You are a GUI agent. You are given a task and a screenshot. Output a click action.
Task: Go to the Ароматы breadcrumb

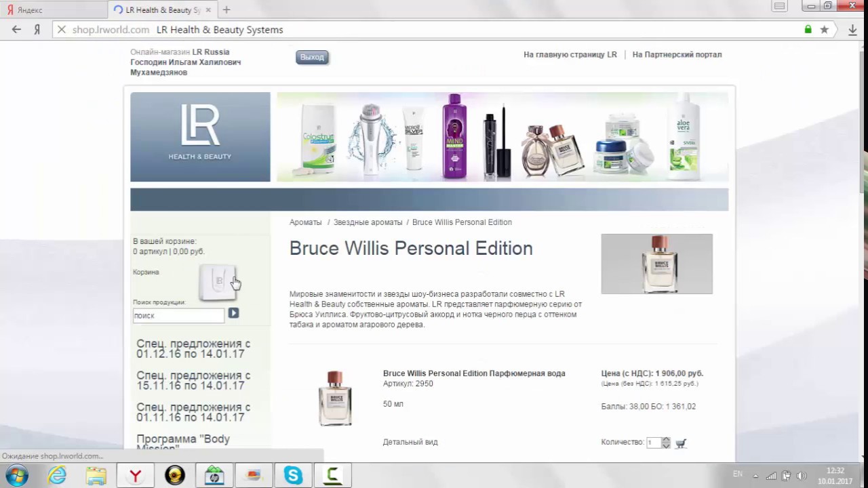[x=306, y=222]
